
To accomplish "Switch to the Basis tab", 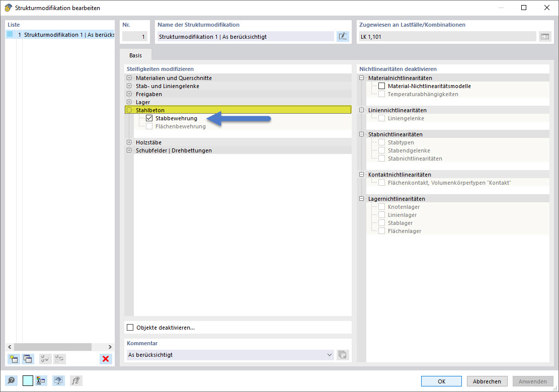I will (135, 55).
